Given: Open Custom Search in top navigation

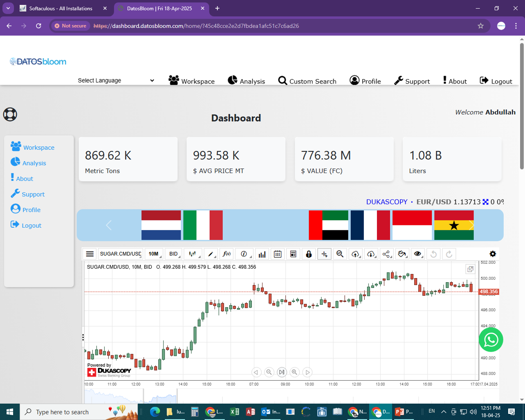Looking at the screenshot, I should click(307, 81).
